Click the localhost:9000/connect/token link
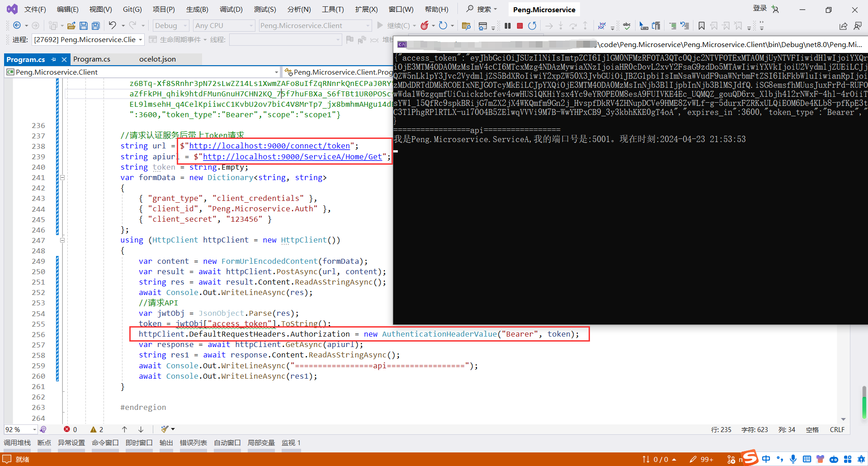The height and width of the screenshot is (466, 868). pyautogui.click(x=269, y=146)
